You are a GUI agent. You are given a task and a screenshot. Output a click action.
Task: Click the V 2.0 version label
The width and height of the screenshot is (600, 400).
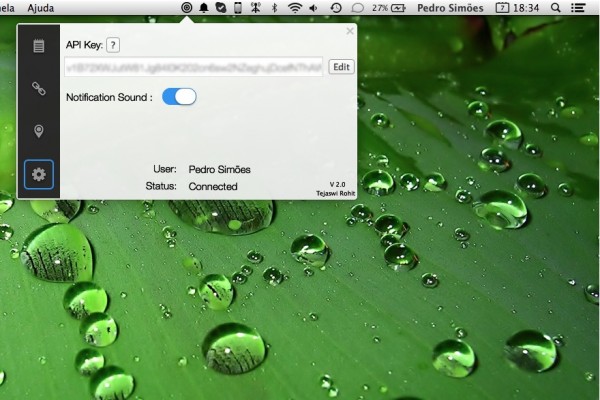coord(338,184)
